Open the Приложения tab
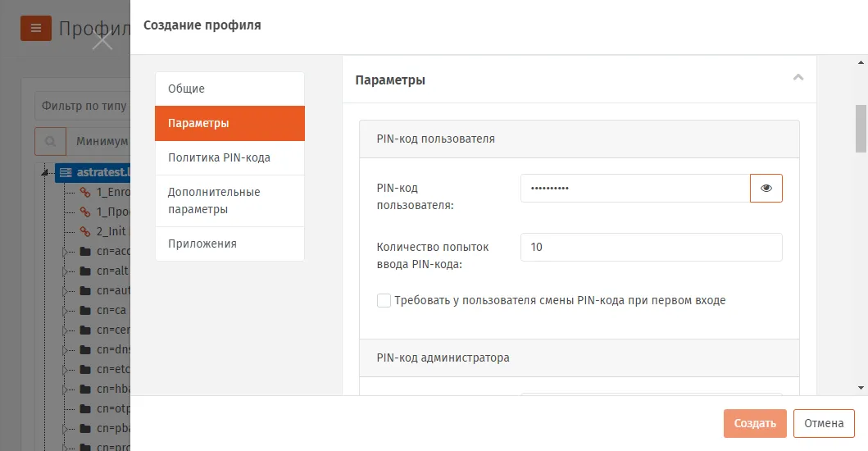This screenshot has width=868, height=451. (x=229, y=244)
